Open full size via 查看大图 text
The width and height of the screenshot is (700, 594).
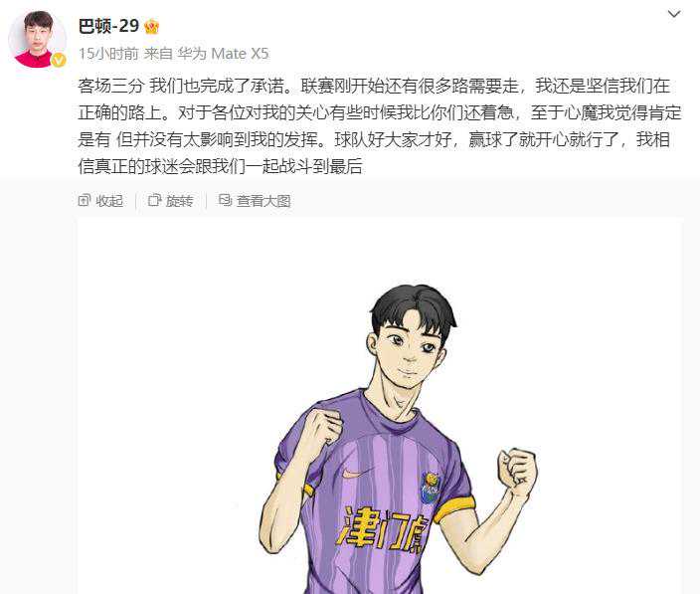point(263,201)
